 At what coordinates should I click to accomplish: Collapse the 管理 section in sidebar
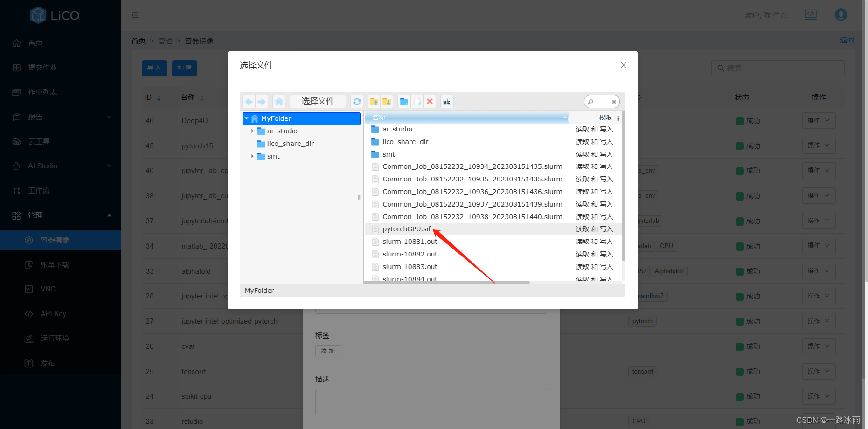[x=109, y=215]
